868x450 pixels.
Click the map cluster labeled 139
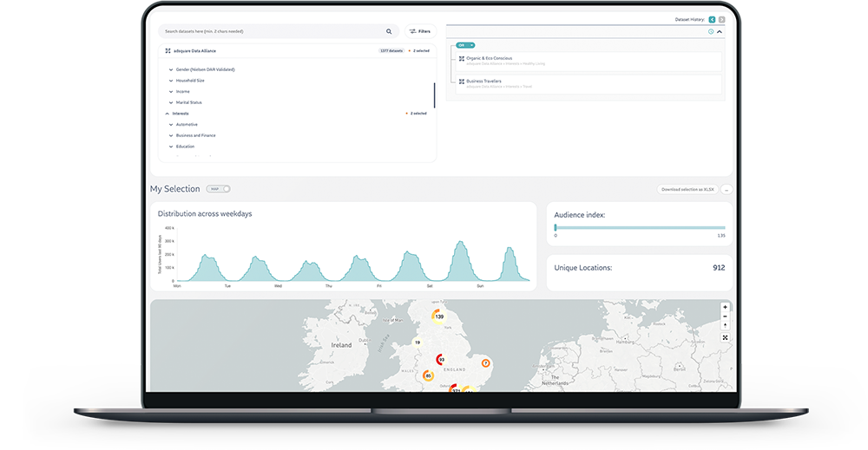(439, 316)
